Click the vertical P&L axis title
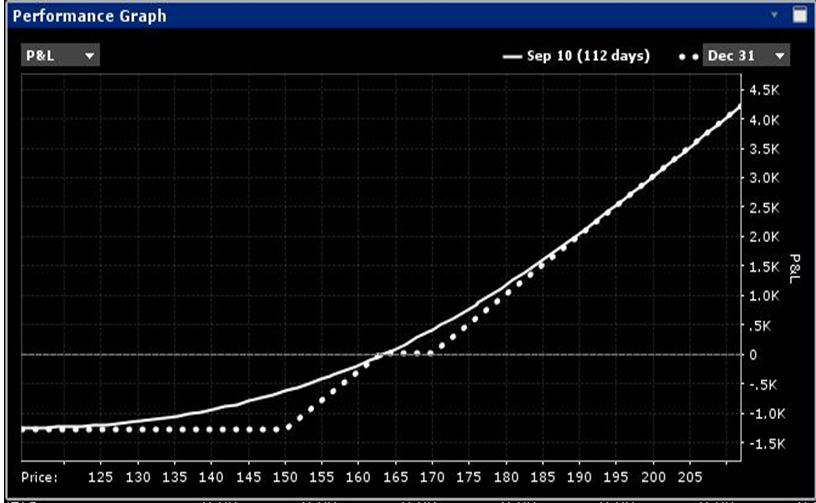 (x=794, y=268)
